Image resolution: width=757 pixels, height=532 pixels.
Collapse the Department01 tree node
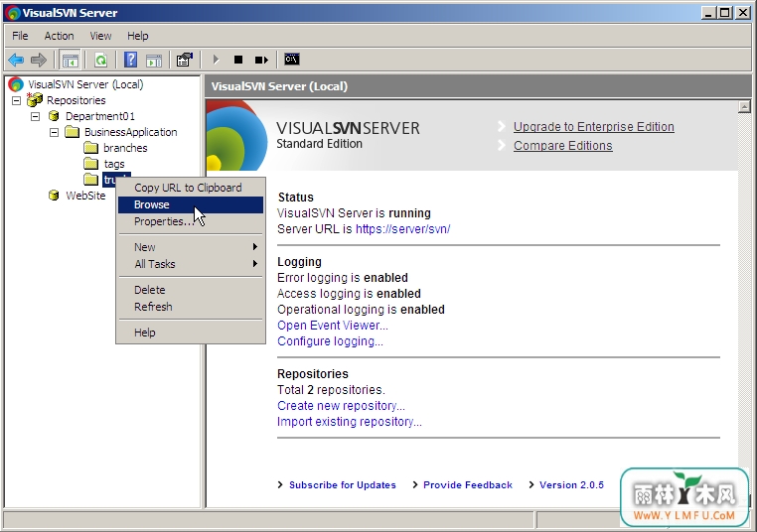[x=35, y=116]
